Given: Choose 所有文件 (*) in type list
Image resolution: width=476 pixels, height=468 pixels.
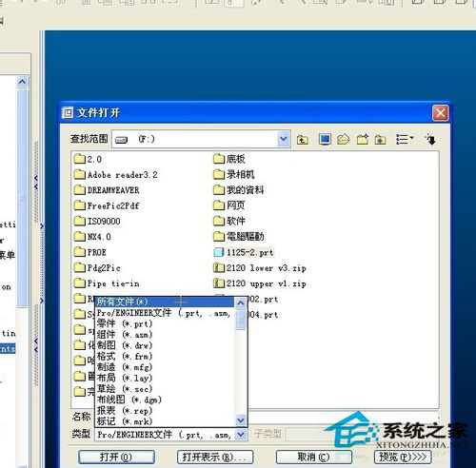Looking at the screenshot, I should [x=165, y=302].
